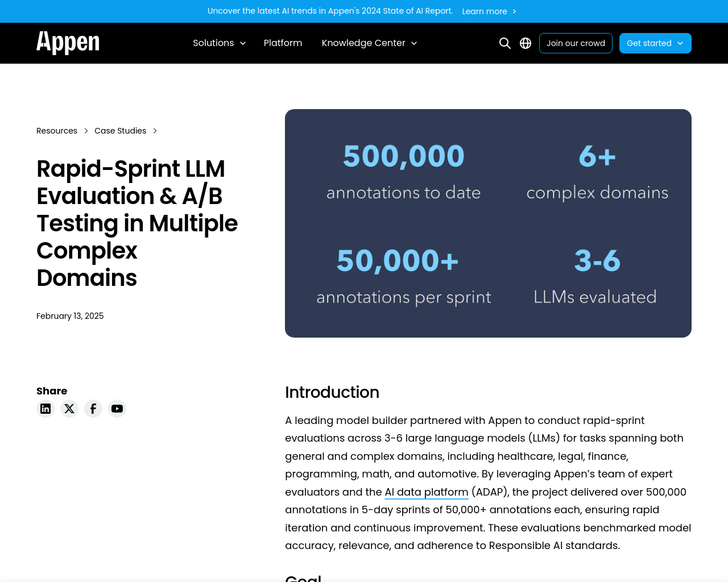Click the Share label

click(x=52, y=391)
